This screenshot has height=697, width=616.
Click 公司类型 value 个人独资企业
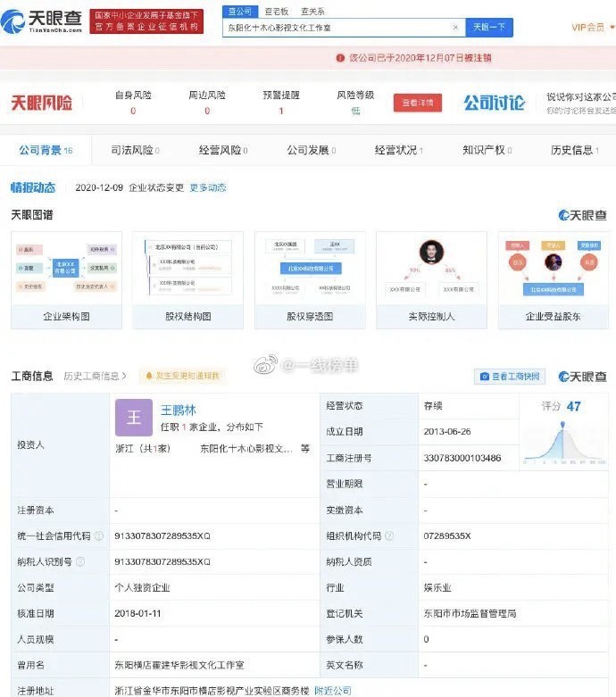click(x=142, y=587)
